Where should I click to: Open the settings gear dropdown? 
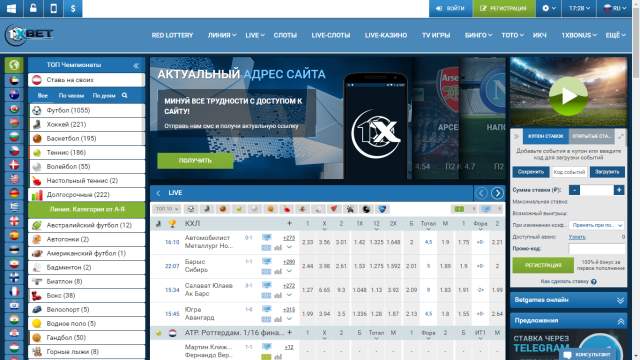549,8
